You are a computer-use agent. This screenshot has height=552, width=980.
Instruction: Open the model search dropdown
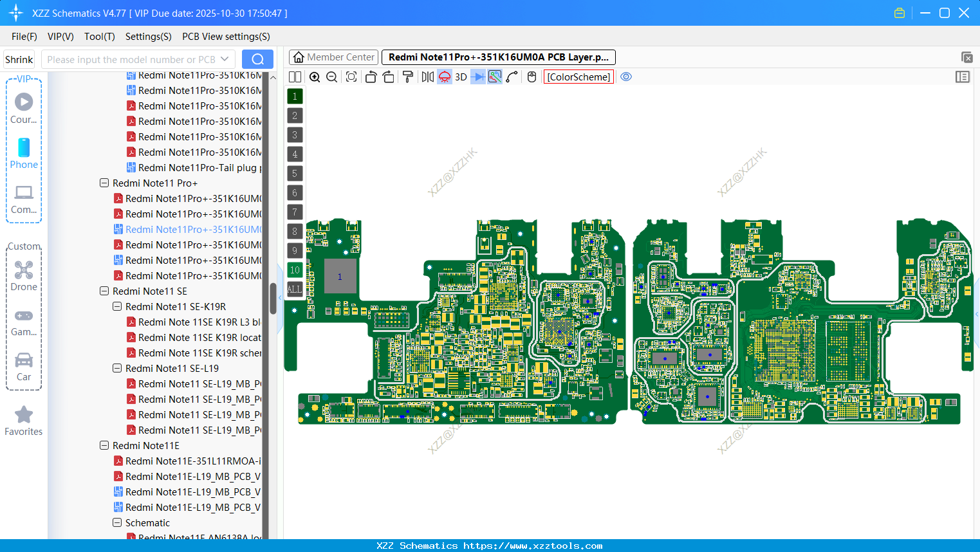click(x=224, y=59)
